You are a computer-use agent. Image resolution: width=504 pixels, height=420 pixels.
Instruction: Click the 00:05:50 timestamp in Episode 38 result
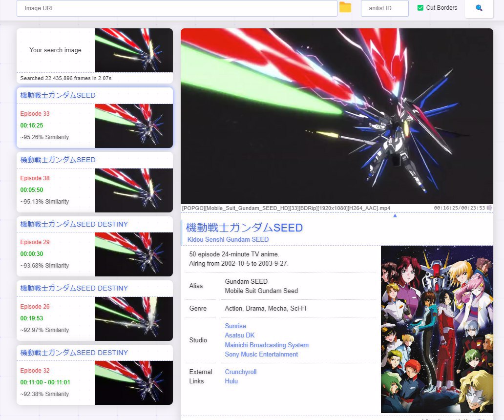(x=31, y=190)
